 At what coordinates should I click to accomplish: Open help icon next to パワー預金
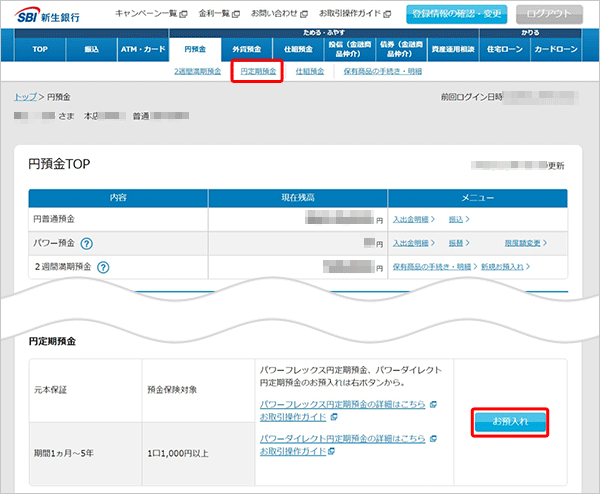click(87, 243)
